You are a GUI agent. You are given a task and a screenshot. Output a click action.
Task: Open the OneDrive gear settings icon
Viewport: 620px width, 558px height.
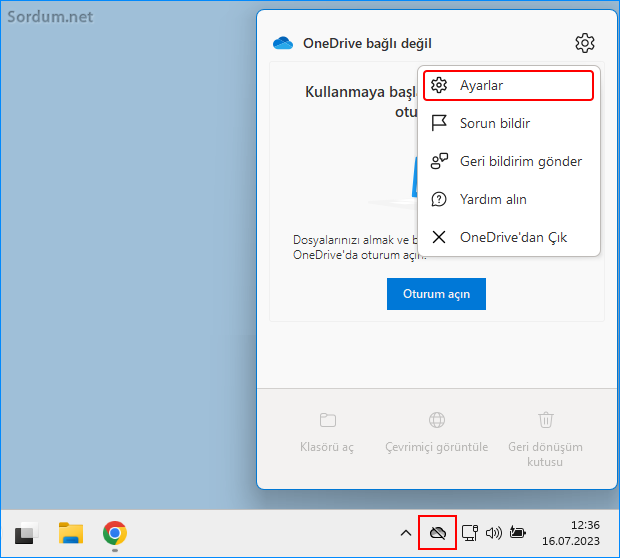tap(584, 43)
